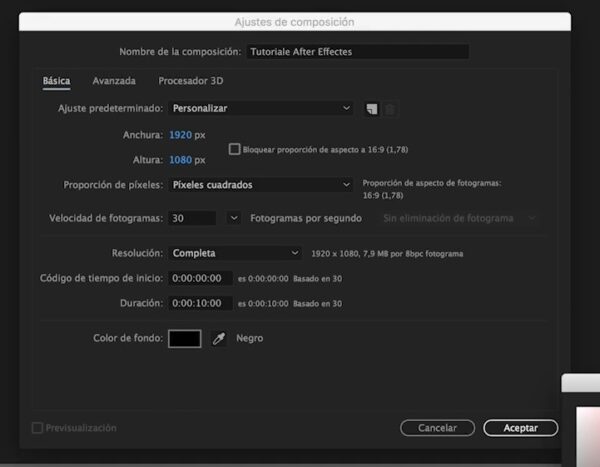Open the Color de fondo swatch
Image resolution: width=600 pixels, height=467 pixels.
pos(185,338)
